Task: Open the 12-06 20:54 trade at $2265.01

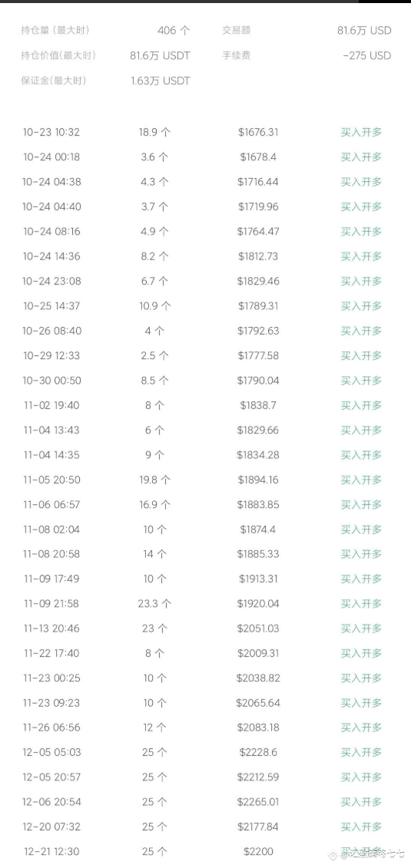Action: point(206,802)
